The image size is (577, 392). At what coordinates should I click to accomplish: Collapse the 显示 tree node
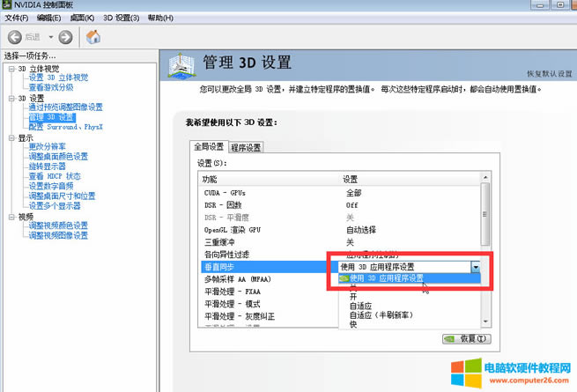(11, 137)
